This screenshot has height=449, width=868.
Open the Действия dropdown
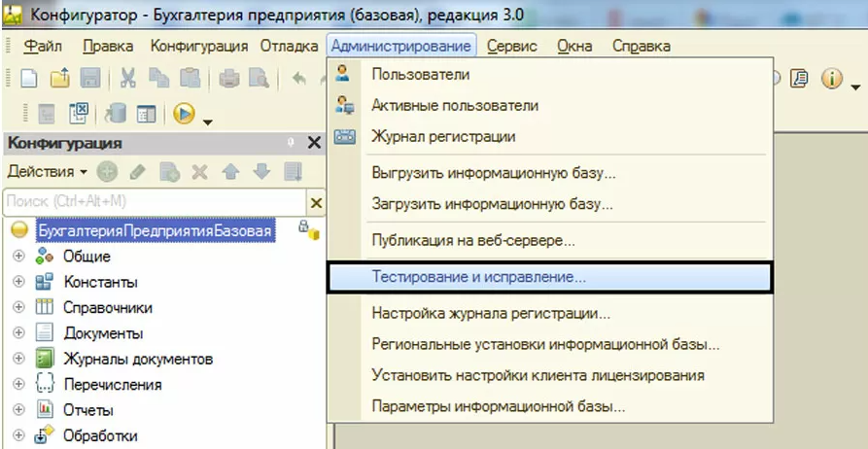point(48,171)
